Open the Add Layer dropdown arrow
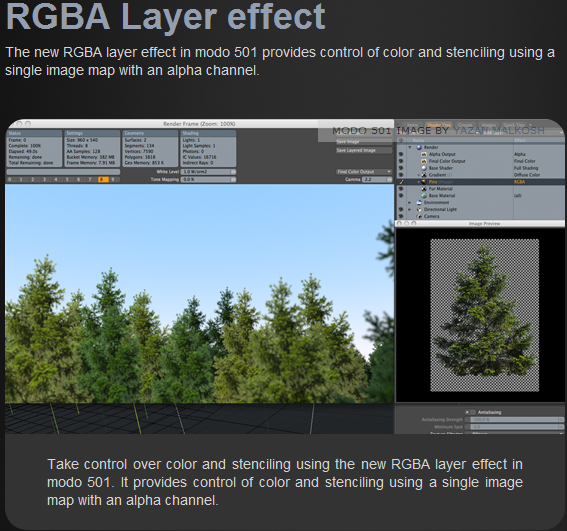 point(562,133)
